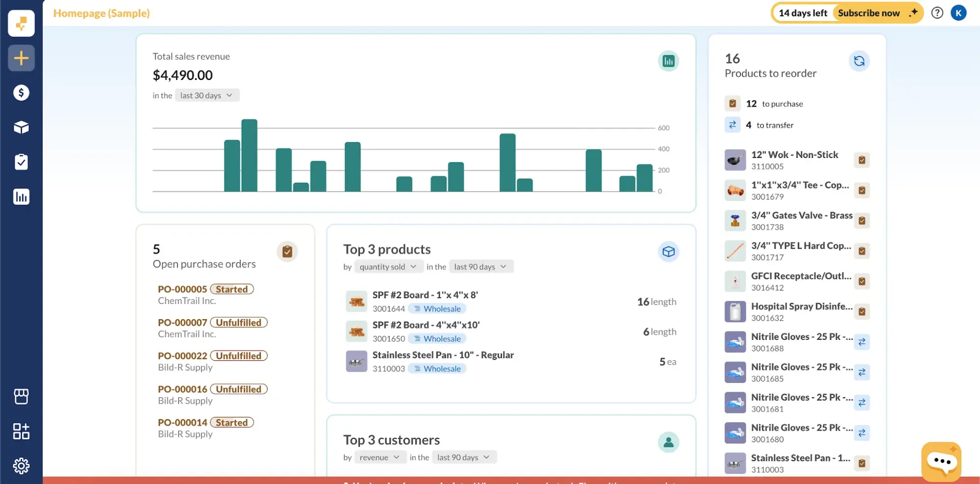This screenshot has width=980, height=484.
Task: Open the storefront icon in sidebar
Action: [x=21, y=396]
